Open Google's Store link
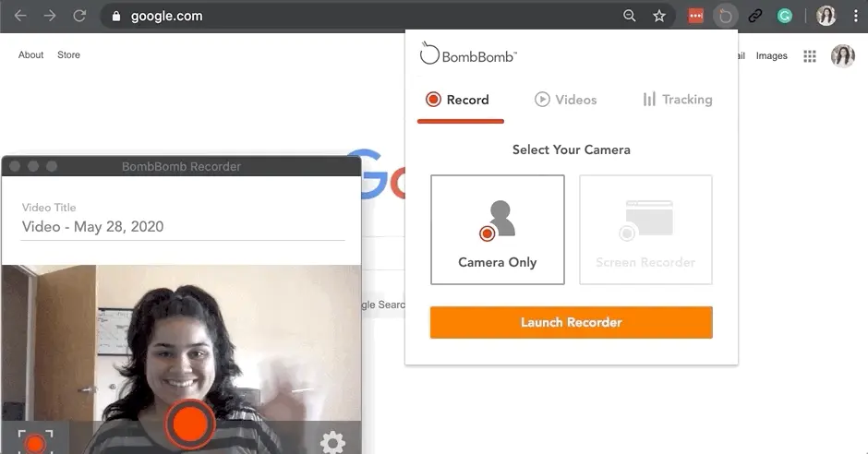The width and height of the screenshot is (868, 454). pyautogui.click(x=68, y=54)
